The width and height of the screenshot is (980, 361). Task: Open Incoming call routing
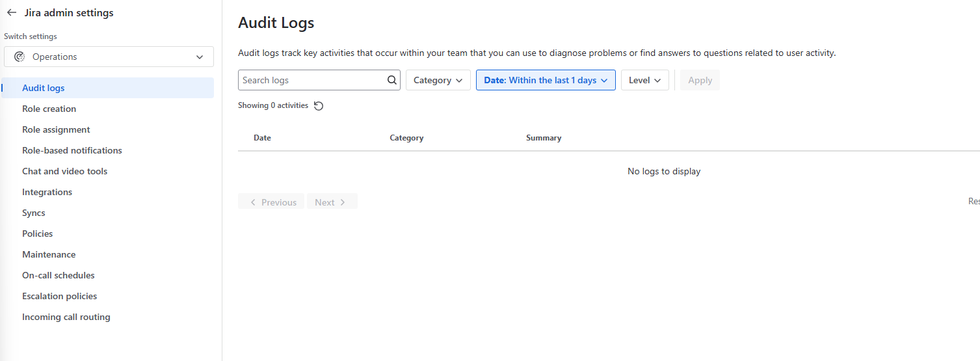66,317
